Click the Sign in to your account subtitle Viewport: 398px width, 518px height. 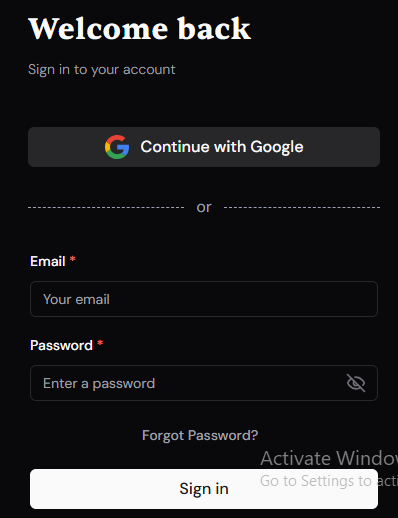pos(102,70)
